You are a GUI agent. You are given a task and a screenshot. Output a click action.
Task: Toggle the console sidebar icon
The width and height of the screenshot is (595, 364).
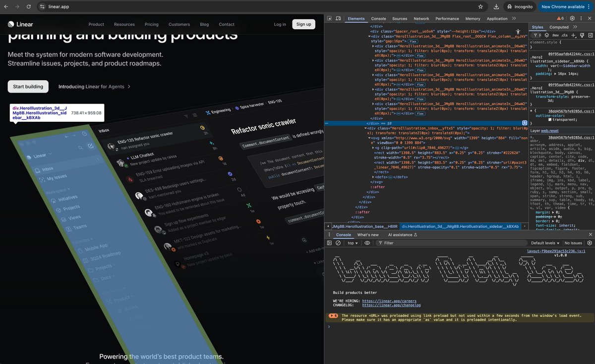(x=329, y=243)
